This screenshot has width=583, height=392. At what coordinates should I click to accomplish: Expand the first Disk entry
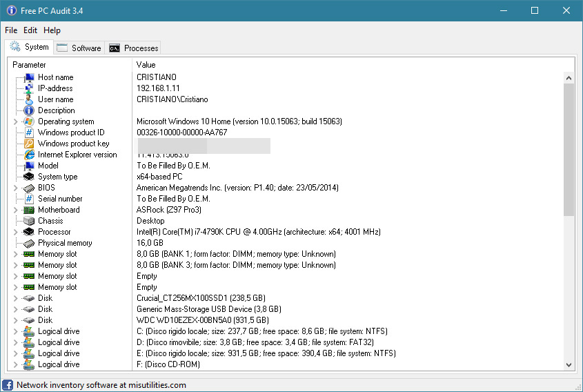[16, 298]
